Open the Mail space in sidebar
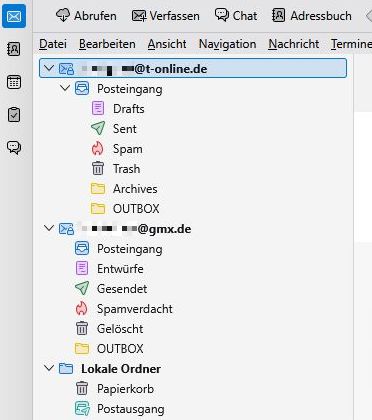This screenshot has height=420, width=372. tap(14, 16)
